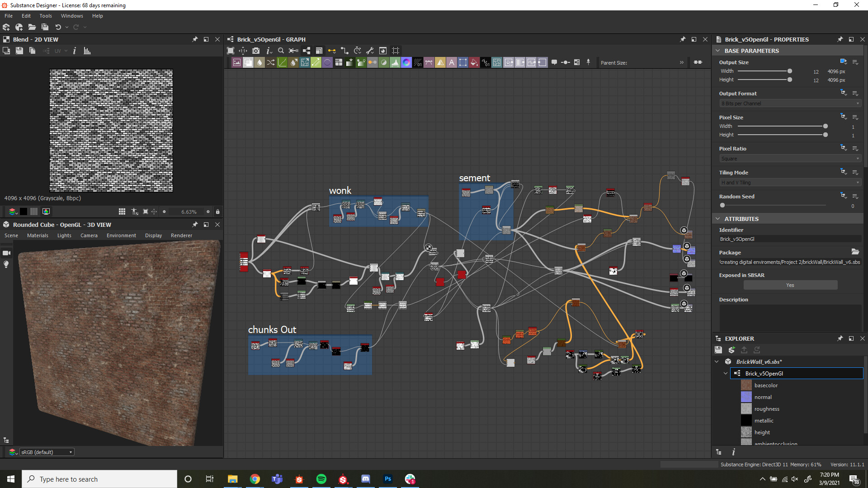Click the camera snapshot icon in graph toolbar
Viewport: 868px width, 488px height.
click(x=256, y=51)
